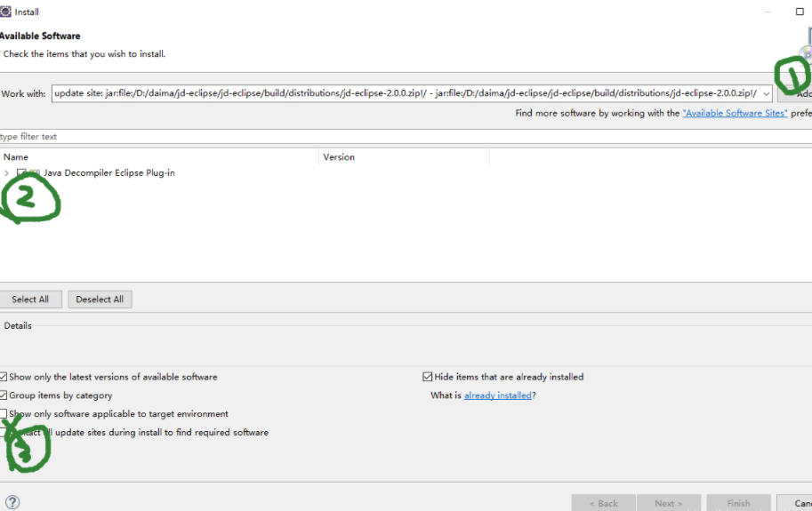This screenshot has width=812, height=511.
Task: Enable 'Show only software applicable to target environment'
Action: coord(4,414)
